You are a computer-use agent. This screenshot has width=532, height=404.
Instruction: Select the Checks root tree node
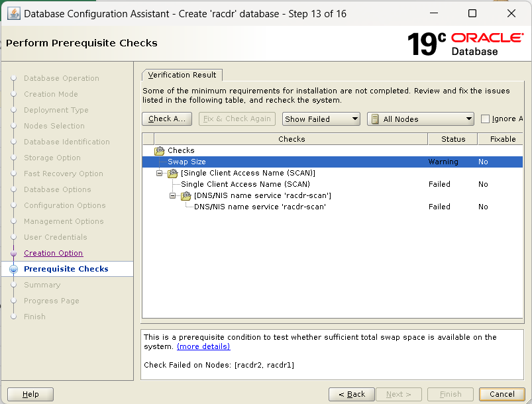tap(181, 150)
